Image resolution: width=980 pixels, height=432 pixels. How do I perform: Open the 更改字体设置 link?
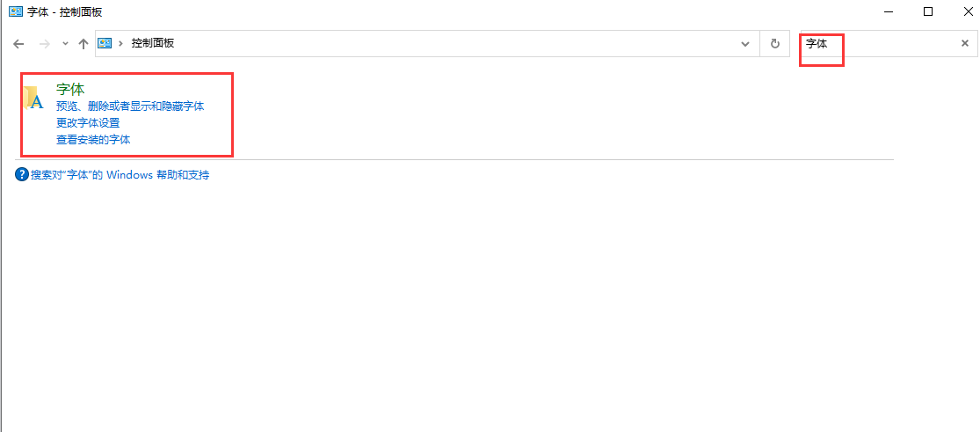click(88, 122)
